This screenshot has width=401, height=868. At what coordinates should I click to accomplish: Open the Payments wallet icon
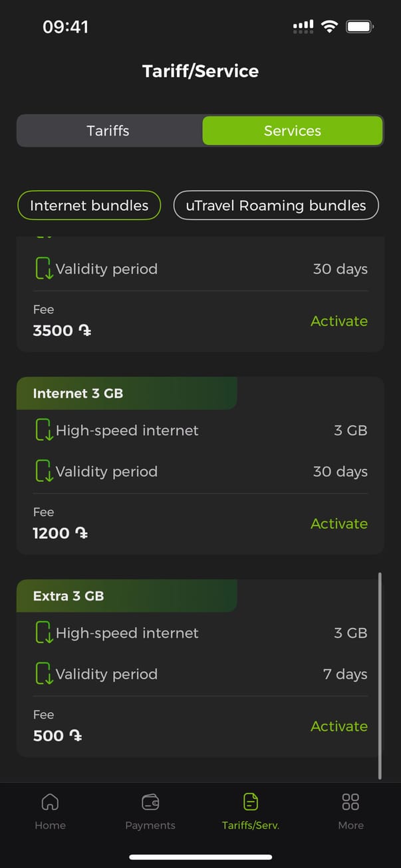[150, 801]
